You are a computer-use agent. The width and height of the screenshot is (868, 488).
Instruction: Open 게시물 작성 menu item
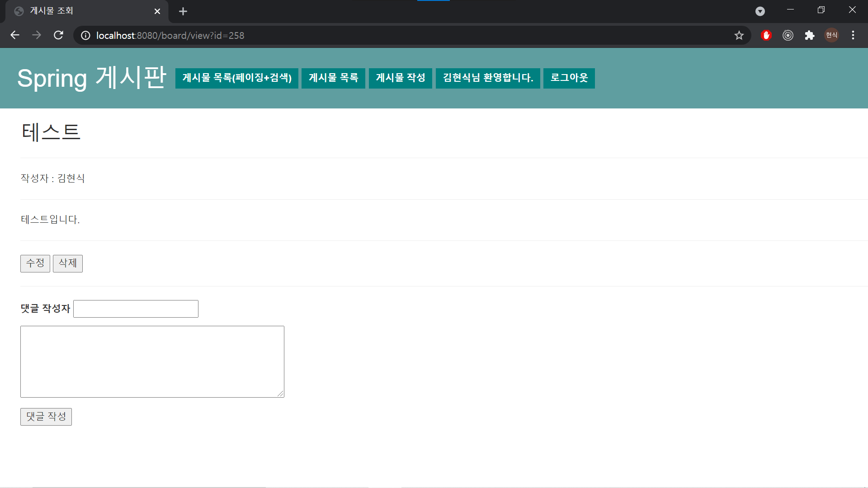point(401,78)
